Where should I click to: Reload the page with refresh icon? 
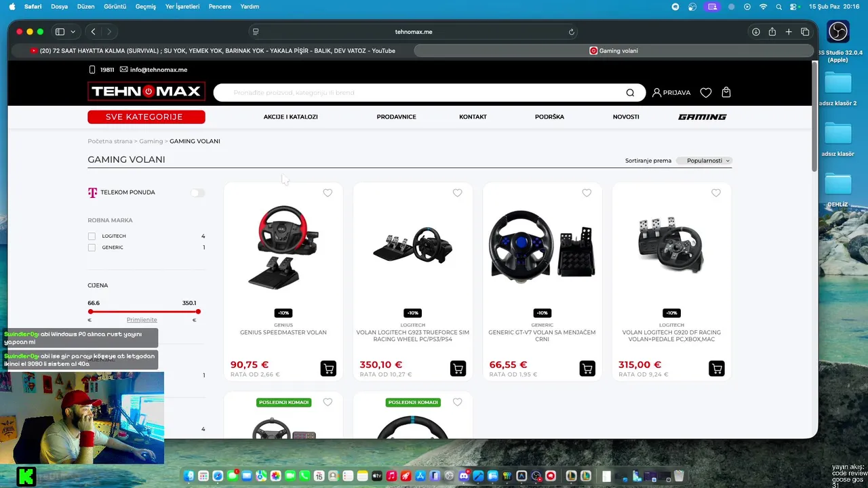[572, 32]
